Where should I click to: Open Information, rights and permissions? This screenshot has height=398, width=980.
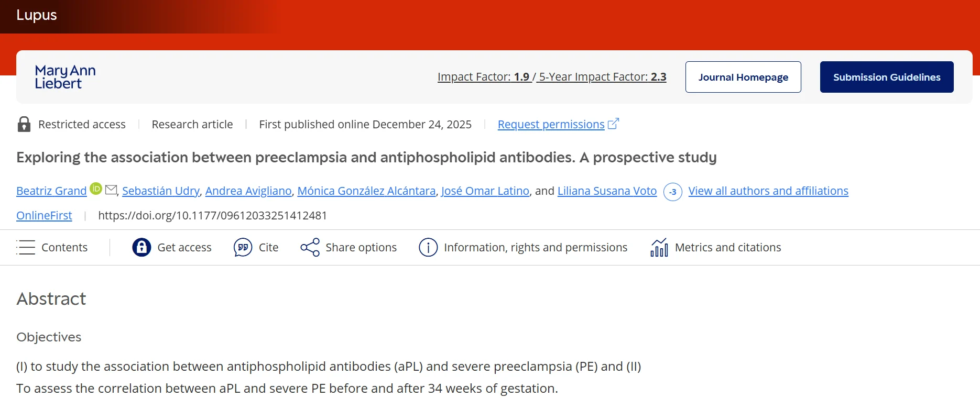pyautogui.click(x=535, y=247)
